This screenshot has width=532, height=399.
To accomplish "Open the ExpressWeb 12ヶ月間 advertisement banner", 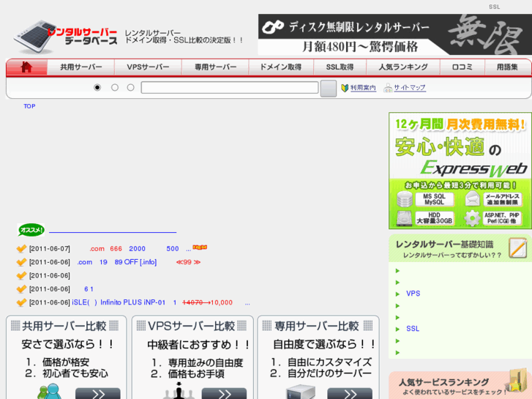I will coord(460,171).
